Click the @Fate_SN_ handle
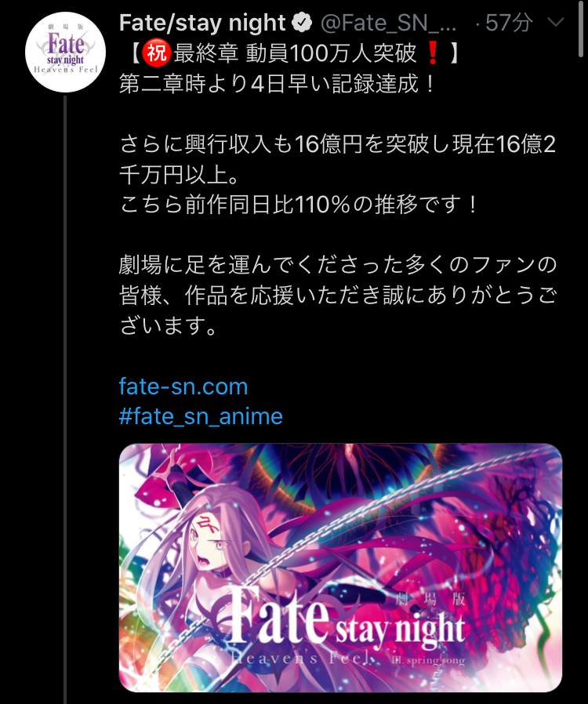 pyautogui.click(x=389, y=23)
